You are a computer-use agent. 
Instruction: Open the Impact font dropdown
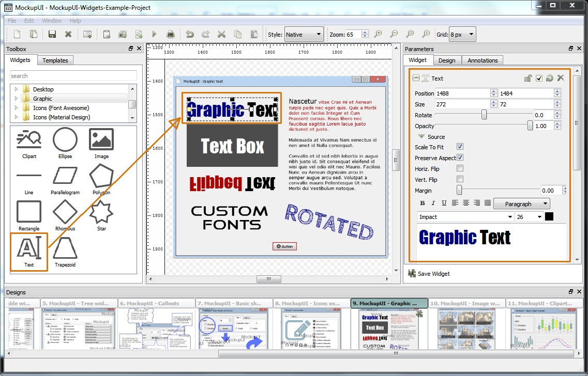tap(465, 217)
